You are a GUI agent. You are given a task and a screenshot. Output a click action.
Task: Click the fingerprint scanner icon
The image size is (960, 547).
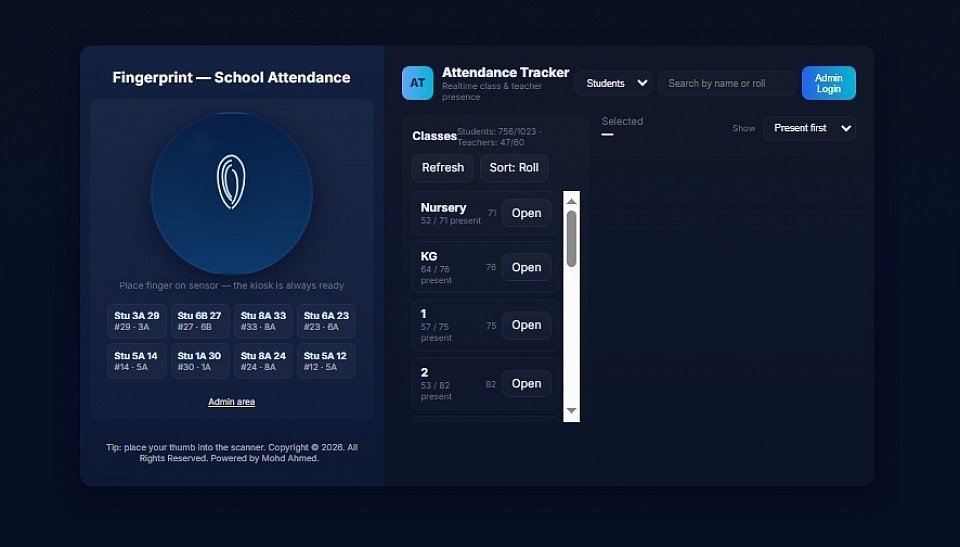(x=231, y=182)
